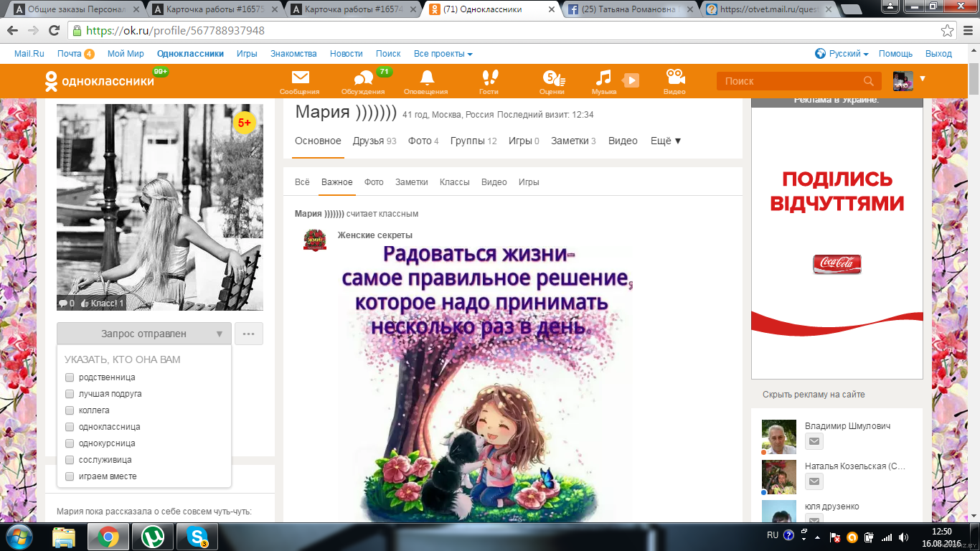Open Все проекты dropdown
The height and width of the screenshot is (551, 980).
[x=443, y=54]
